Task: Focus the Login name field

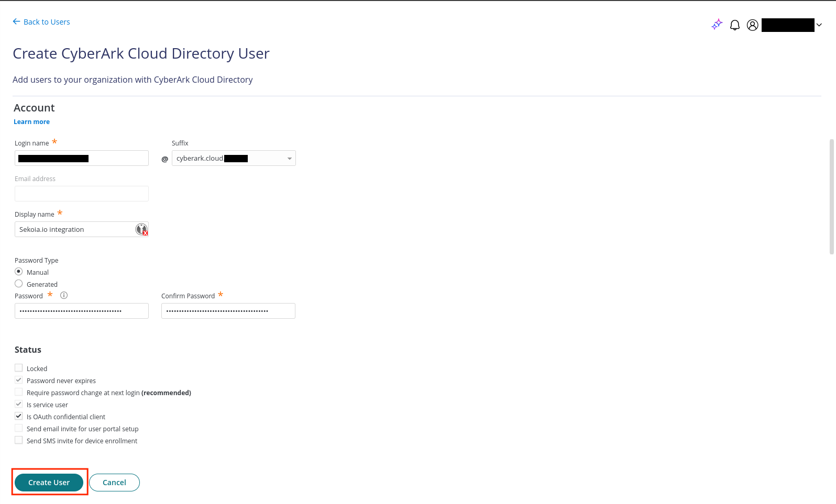Action: tap(82, 158)
